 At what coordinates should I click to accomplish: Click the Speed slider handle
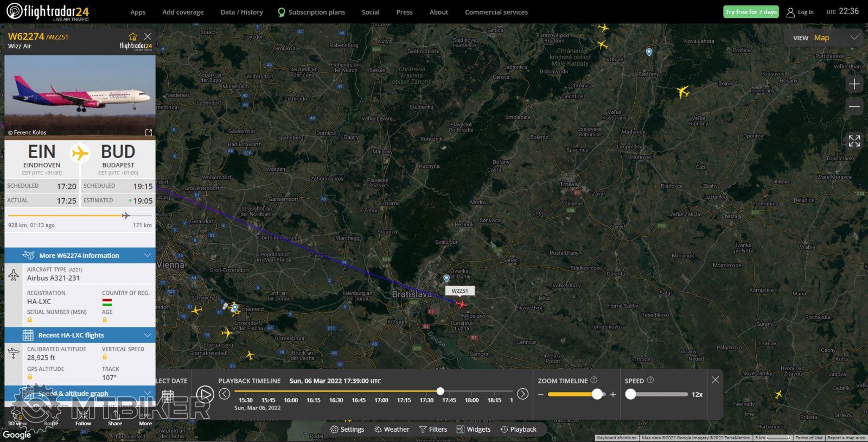coord(630,395)
